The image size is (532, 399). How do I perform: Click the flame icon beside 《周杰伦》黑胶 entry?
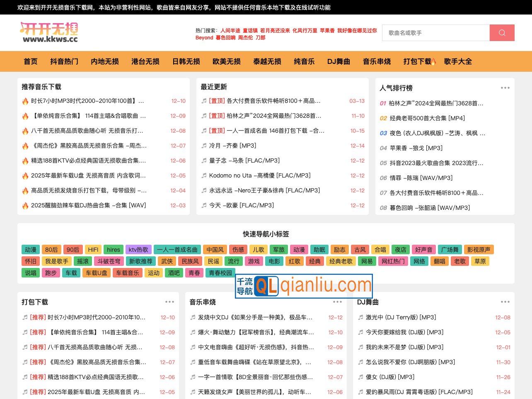(x=25, y=146)
